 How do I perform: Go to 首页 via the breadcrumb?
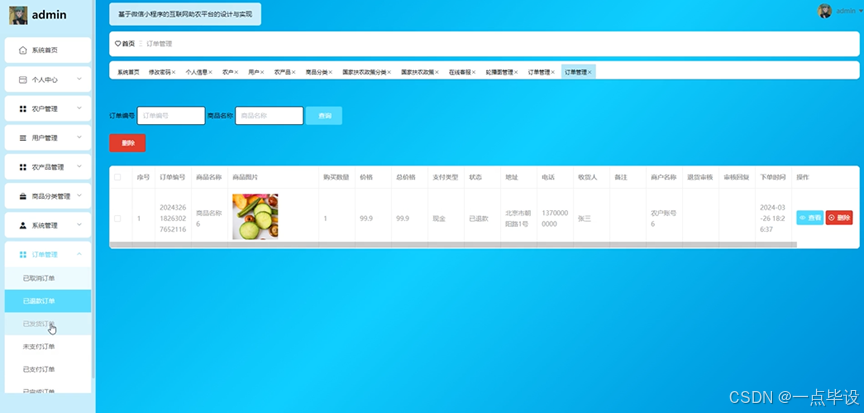[x=128, y=44]
